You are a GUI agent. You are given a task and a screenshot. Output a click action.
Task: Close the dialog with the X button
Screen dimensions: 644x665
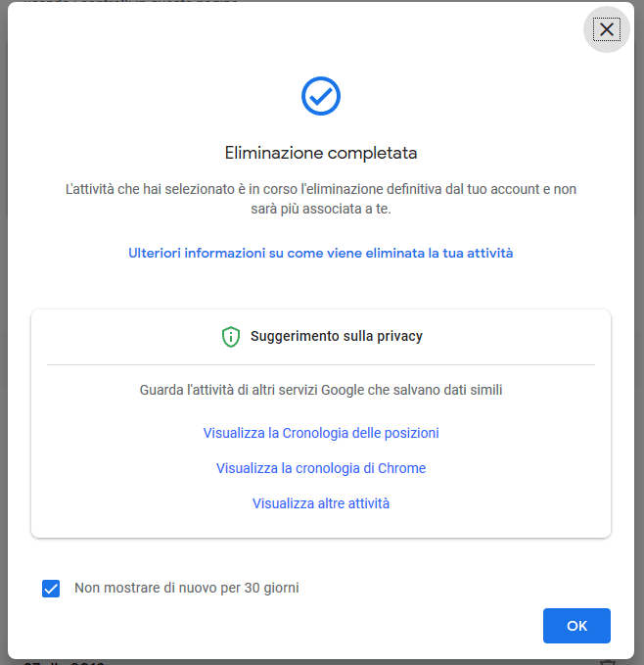click(x=607, y=29)
